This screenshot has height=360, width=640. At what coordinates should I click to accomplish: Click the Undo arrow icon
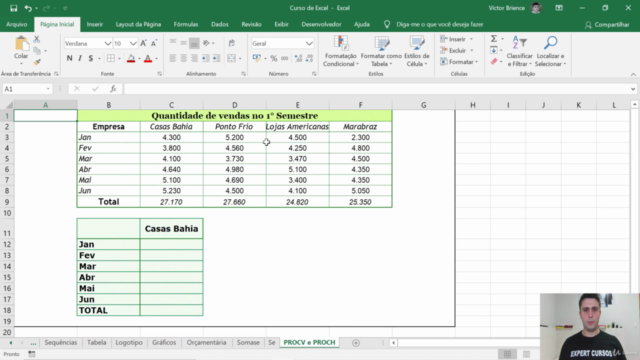click(28, 8)
